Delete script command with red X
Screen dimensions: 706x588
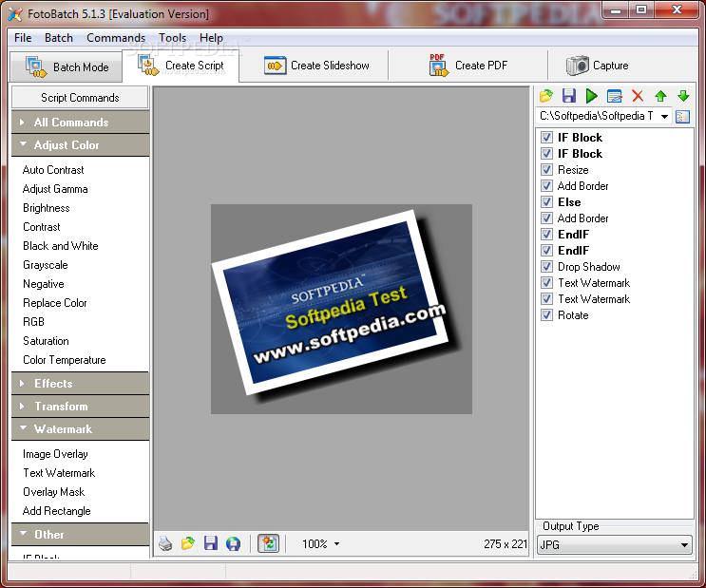pyautogui.click(x=638, y=95)
